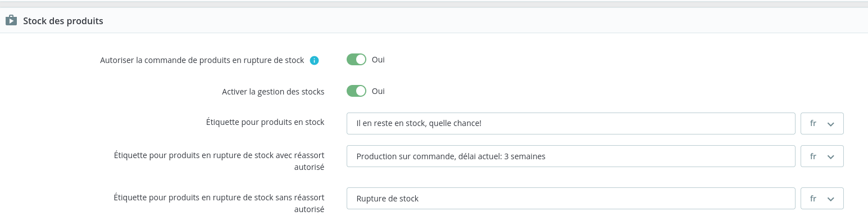Click the 'sans réassort autorisé' field label
This screenshot has width=868, height=220.
(219, 203)
